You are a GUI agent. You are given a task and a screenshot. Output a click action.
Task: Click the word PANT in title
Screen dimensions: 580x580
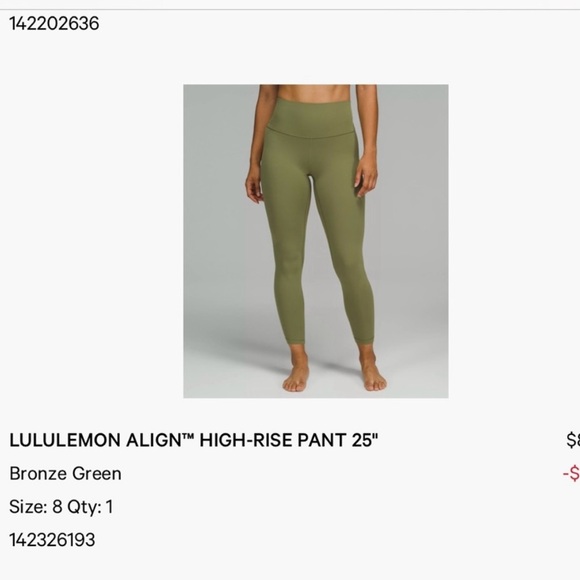click(x=322, y=440)
